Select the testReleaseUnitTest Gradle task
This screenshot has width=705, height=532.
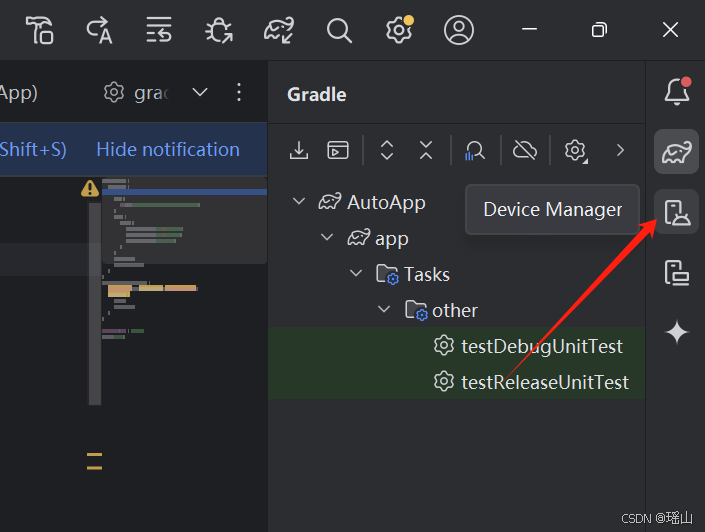tap(457, 382)
